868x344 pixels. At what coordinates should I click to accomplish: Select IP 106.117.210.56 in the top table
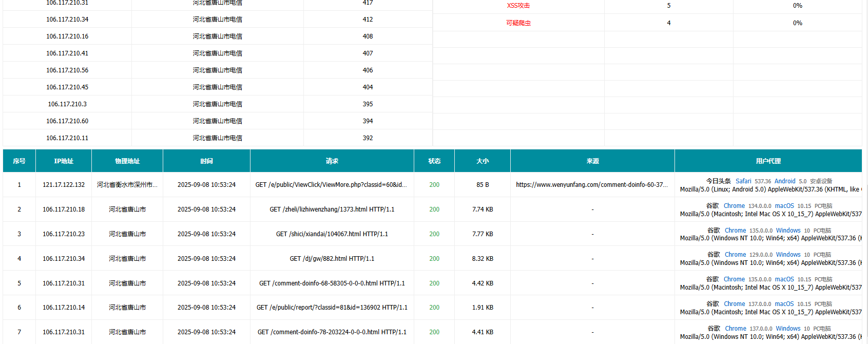pyautogui.click(x=67, y=70)
